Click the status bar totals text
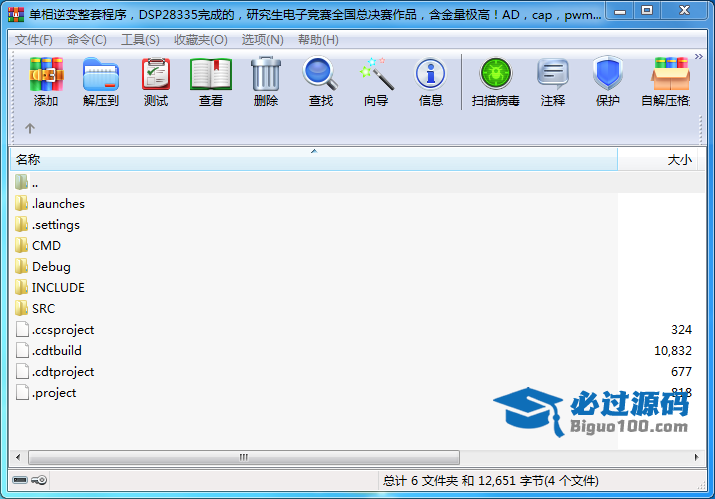Screen dimensions: 715x499 click(x=491, y=481)
